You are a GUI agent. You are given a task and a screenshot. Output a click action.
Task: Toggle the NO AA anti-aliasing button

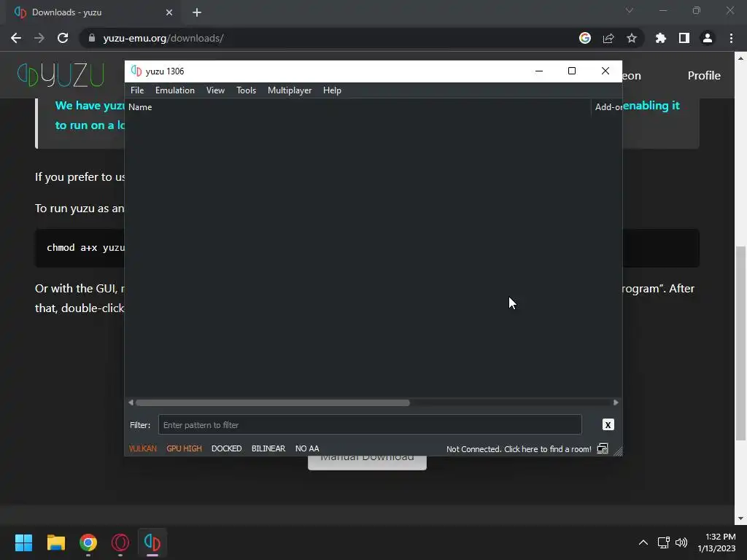pos(307,448)
